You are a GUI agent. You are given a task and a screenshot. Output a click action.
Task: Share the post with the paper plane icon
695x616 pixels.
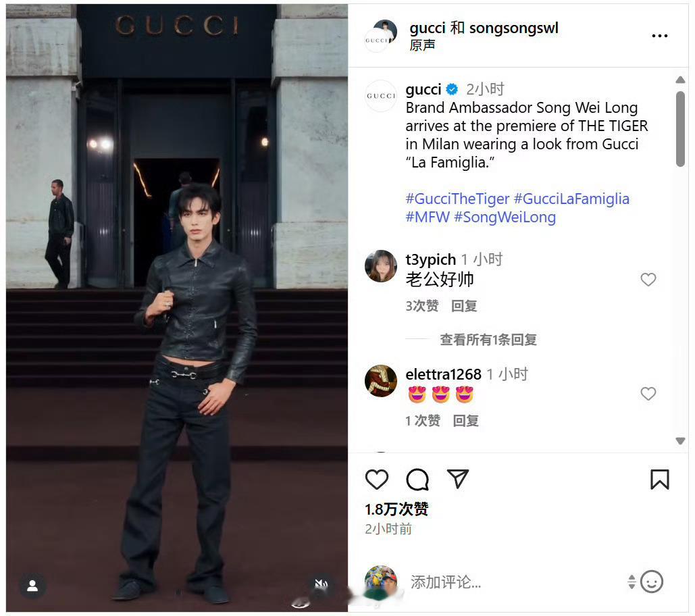458,479
